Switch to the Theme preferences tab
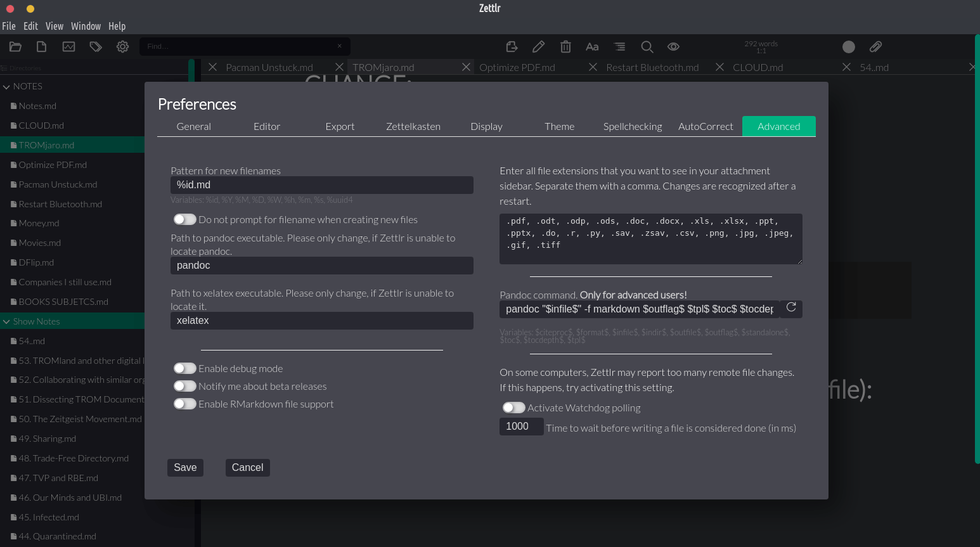This screenshot has height=547, width=980. click(x=560, y=126)
